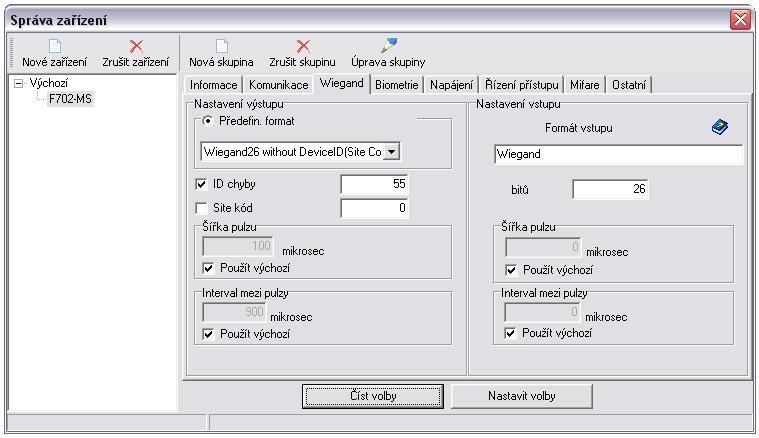The image size is (759, 438).
Task: Open the blue book icon beside Formát vstupu
Action: (720, 128)
